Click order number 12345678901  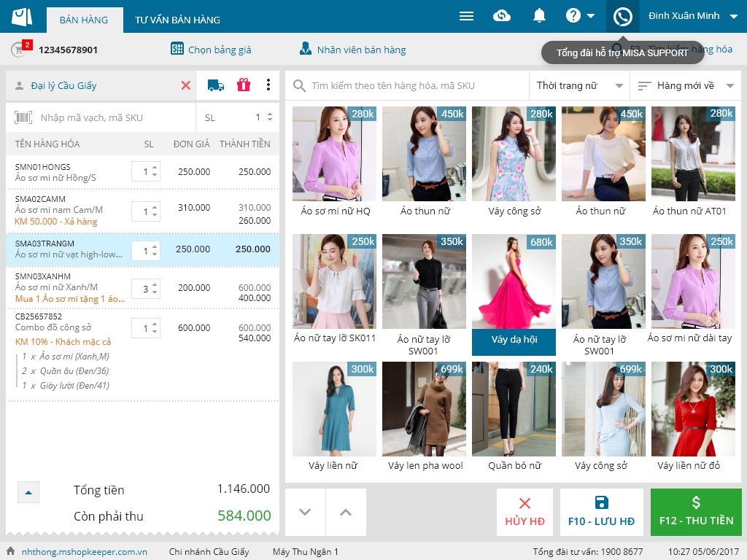coord(68,50)
